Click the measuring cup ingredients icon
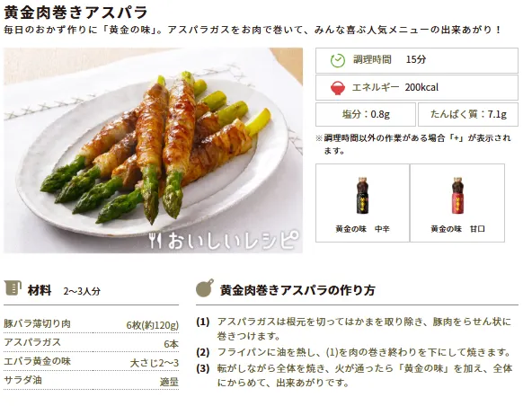 (13, 288)
